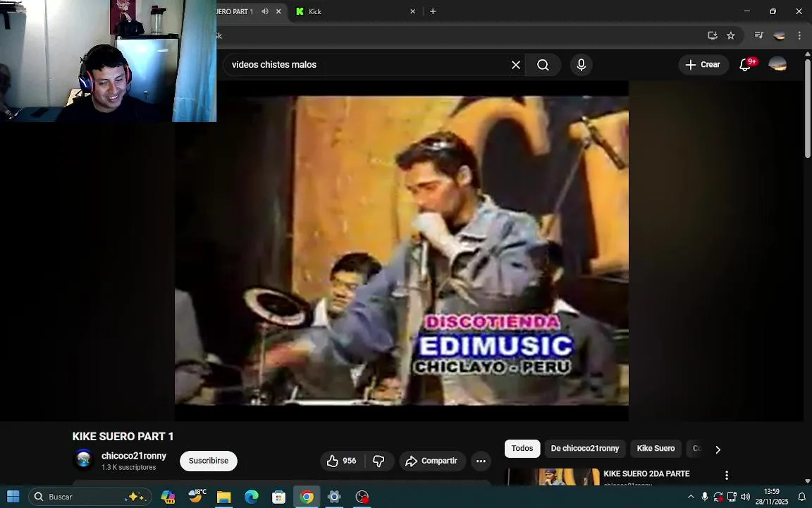The width and height of the screenshot is (812, 508).
Task: Start voice search with microphone icon
Action: coord(581,65)
